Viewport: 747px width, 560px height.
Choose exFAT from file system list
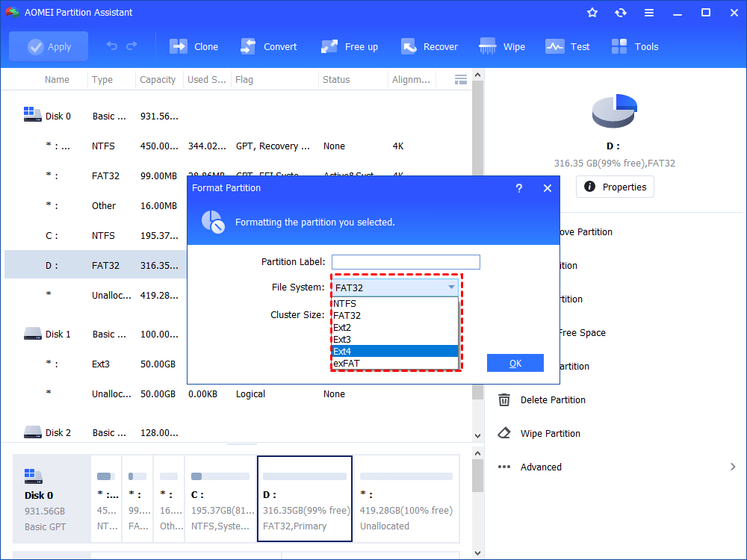click(395, 364)
